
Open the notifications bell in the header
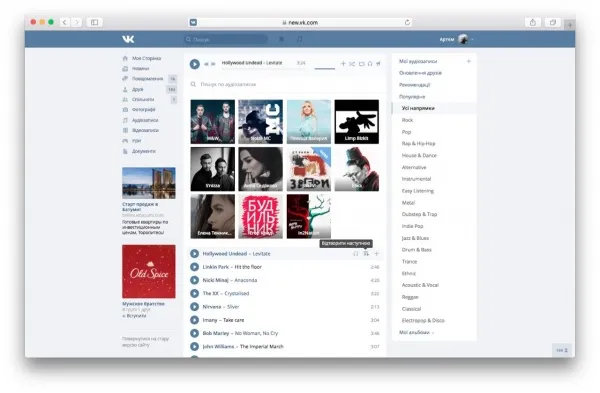pyautogui.click(x=282, y=39)
